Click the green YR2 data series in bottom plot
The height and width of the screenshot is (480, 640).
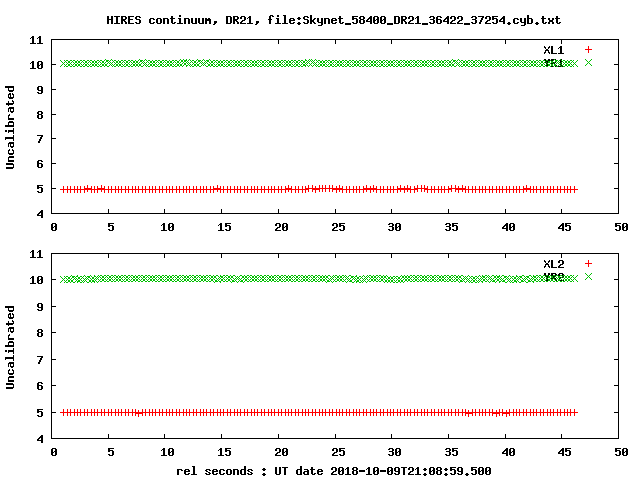coord(300,279)
